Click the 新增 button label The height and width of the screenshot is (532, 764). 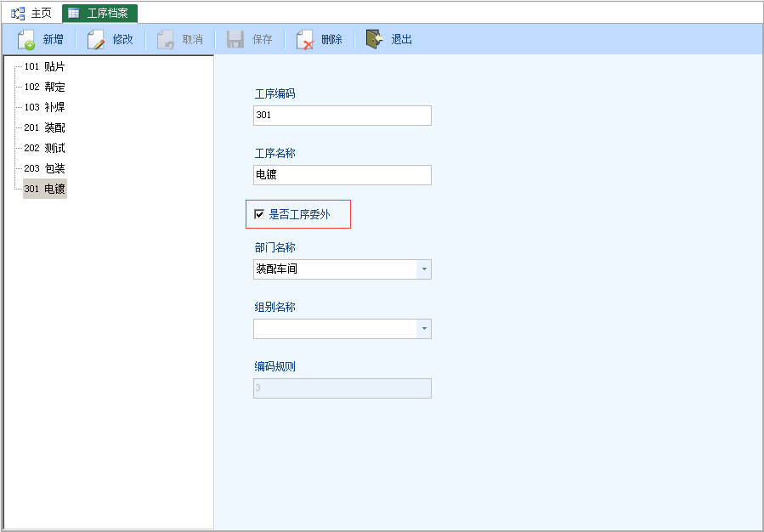point(53,39)
